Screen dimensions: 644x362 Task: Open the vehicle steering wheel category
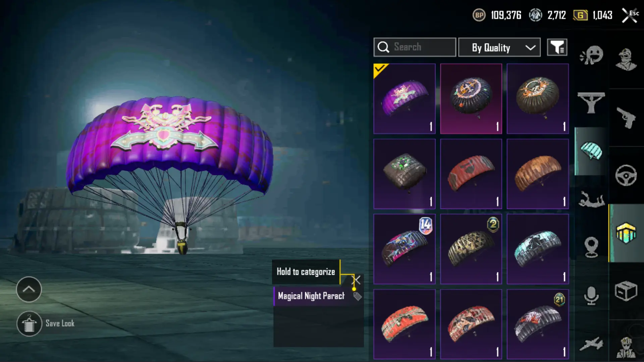point(626,175)
